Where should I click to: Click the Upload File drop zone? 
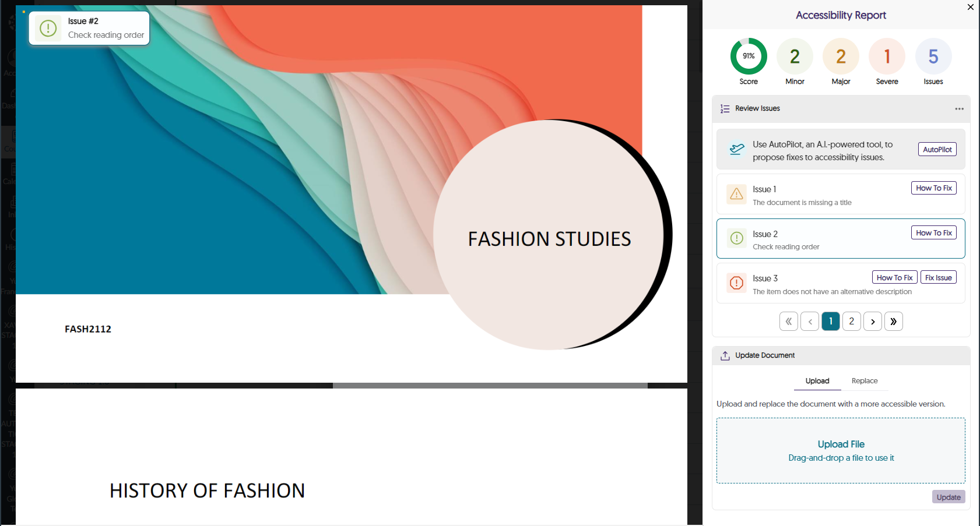840,450
